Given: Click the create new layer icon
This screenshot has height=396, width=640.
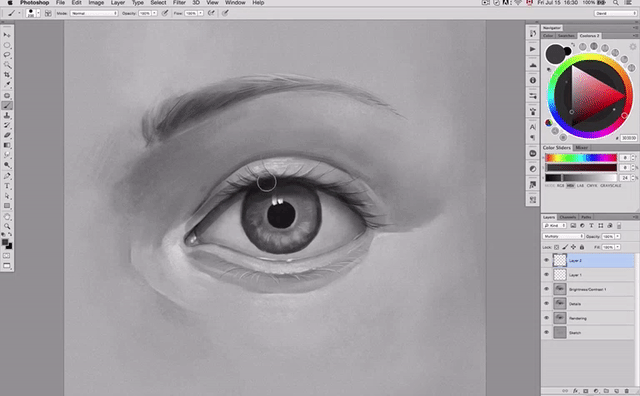Looking at the screenshot, I should point(616,391).
